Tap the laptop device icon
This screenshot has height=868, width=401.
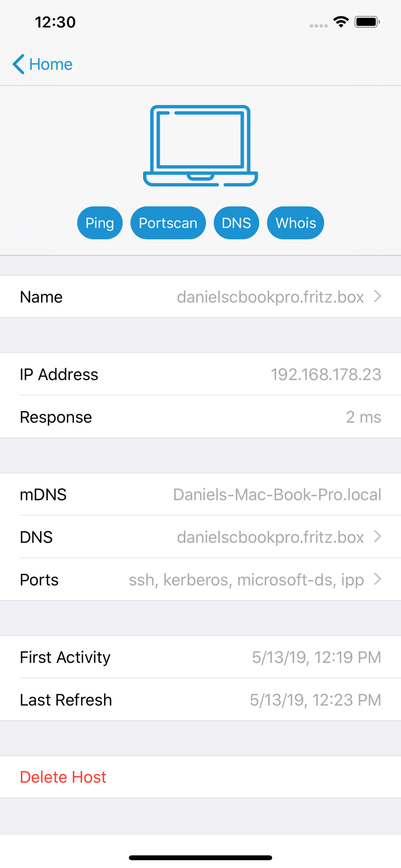click(200, 146)
